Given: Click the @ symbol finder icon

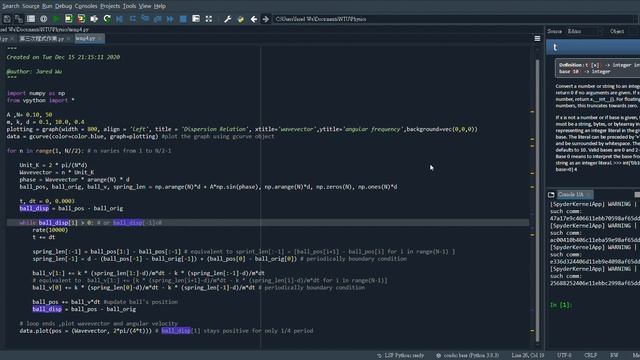Looking at the screenshot, I should point(43,19).
